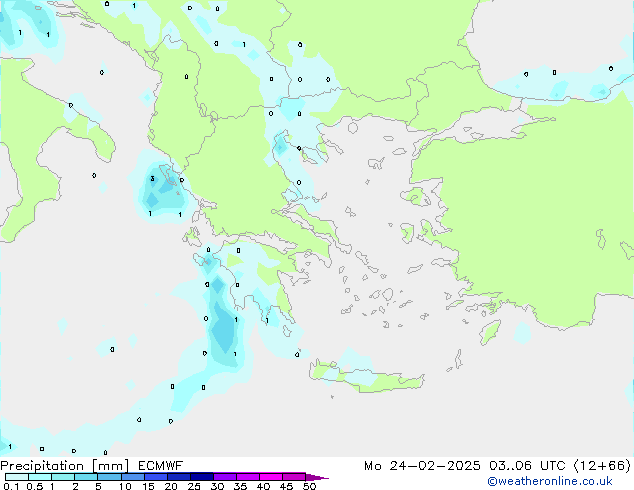Click the "ECMWF" model label

click(160, 466)
